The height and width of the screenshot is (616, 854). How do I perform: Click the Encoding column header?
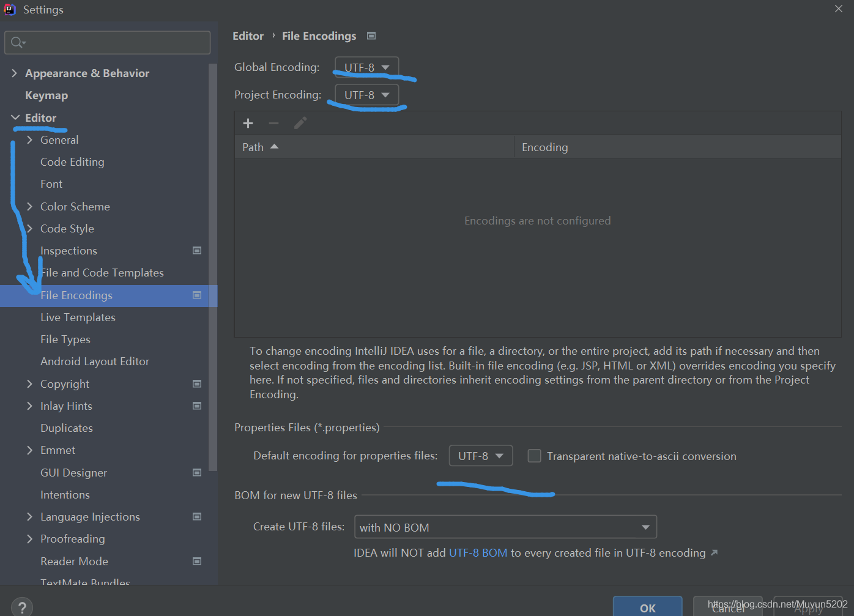pos(678,147)
